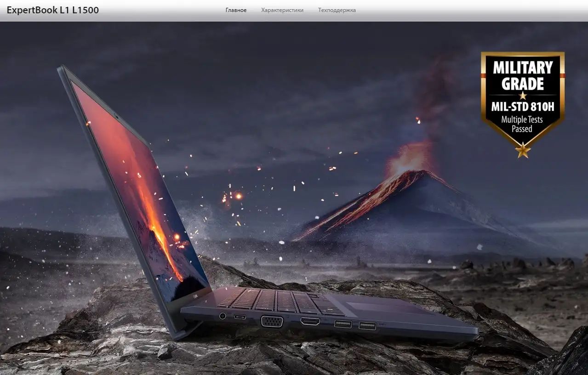
Task: Click the Multiple Tests Passed text
Action: click(x=522, y=124)
